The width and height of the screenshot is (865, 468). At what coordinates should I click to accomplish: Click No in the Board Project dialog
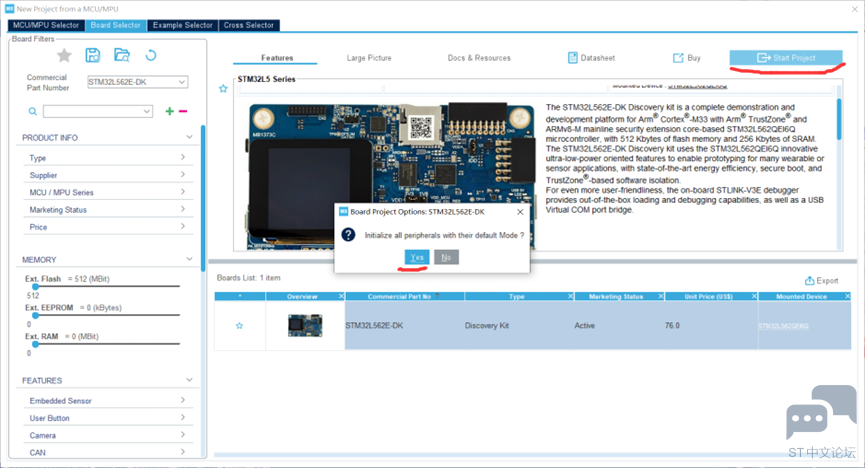click(446, 257)
